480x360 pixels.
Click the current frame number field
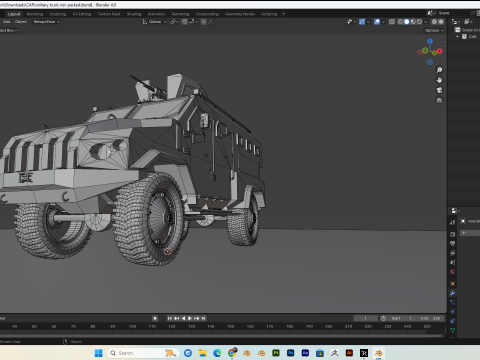(366, 318)
